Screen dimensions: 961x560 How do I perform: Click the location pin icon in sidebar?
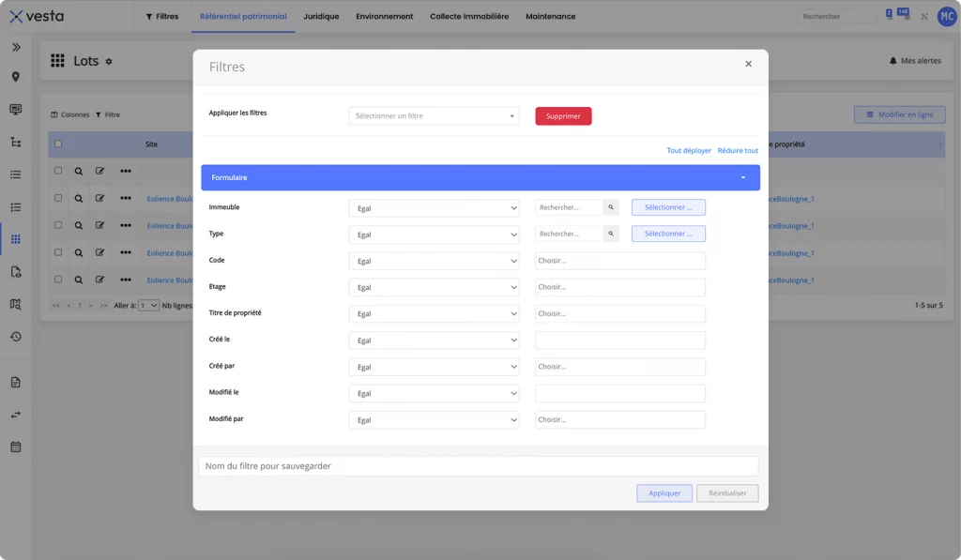click(x=15, y=77)
